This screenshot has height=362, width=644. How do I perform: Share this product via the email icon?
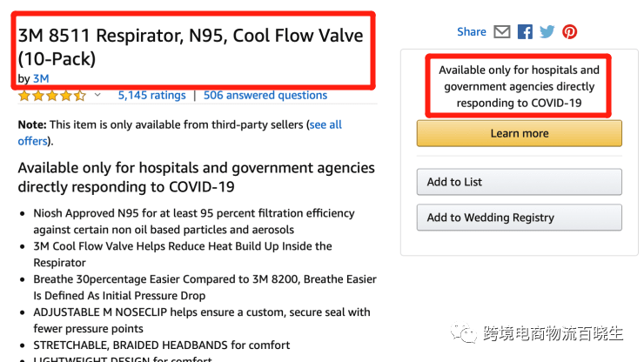pyautogui.click(x=502, y=32)
